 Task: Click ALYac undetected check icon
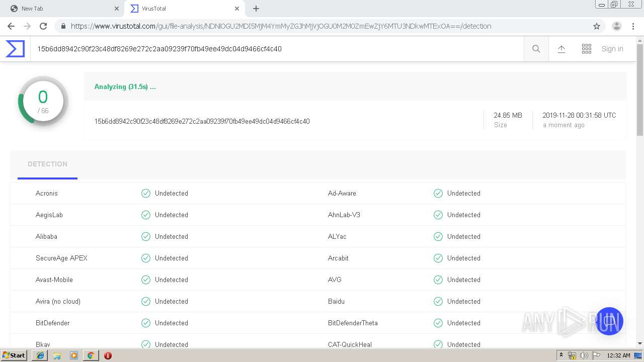click(x=438, y=236)
